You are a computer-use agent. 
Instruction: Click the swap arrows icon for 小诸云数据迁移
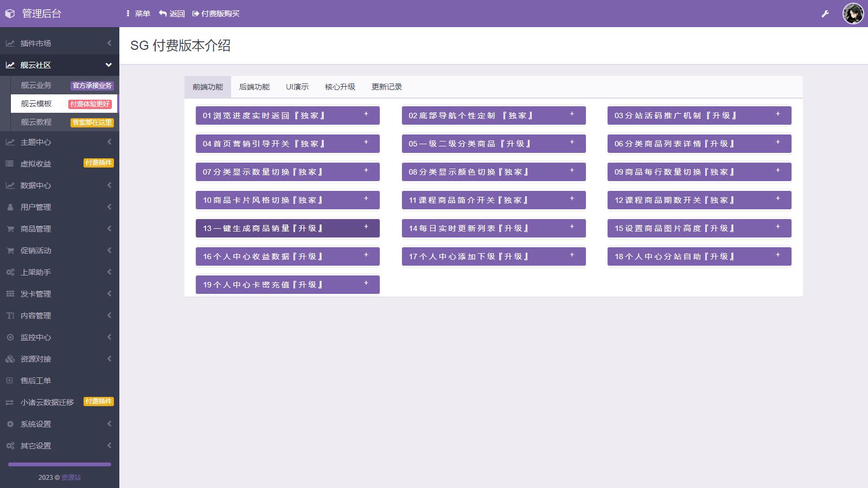tap(10, 402)
